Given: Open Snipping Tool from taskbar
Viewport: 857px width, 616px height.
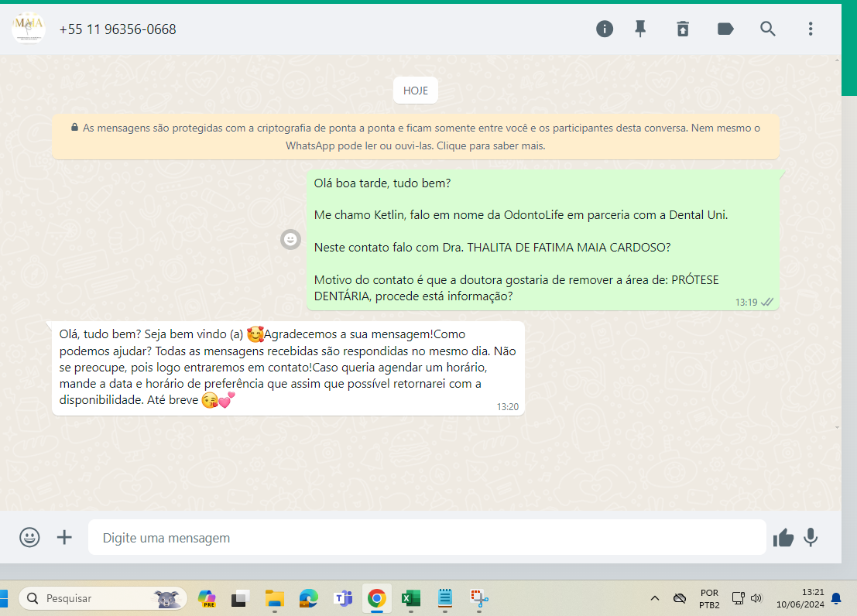Looking at the screenshot, I should (479, 598).
